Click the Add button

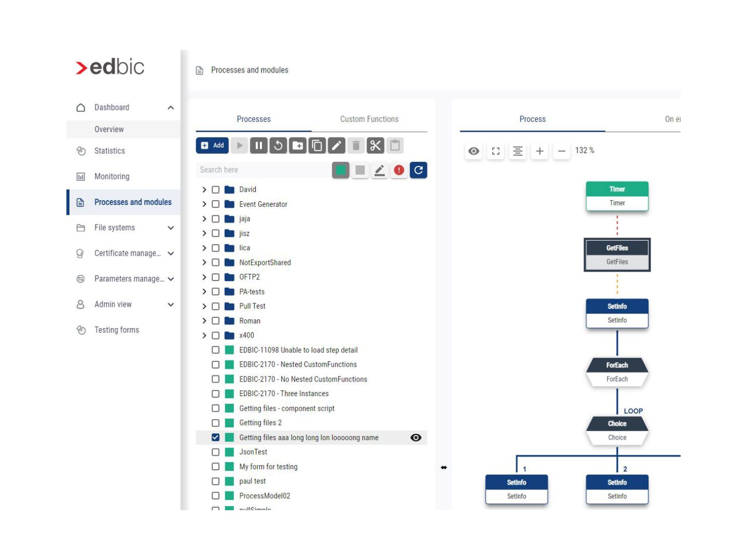pos(212,146)
